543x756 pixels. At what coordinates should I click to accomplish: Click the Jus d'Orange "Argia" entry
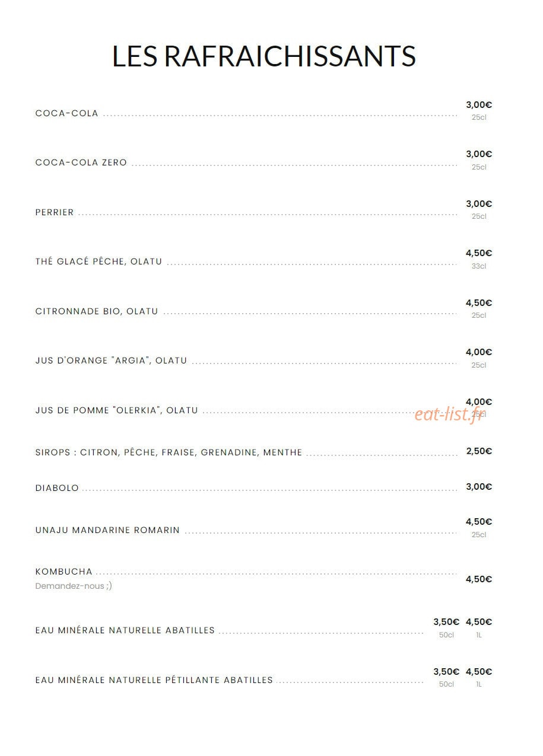click(111, 361)
